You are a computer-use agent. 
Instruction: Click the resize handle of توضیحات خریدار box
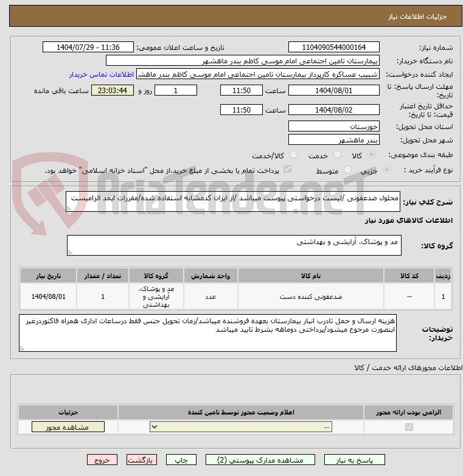pyautogui.click(x=22, y=349)
